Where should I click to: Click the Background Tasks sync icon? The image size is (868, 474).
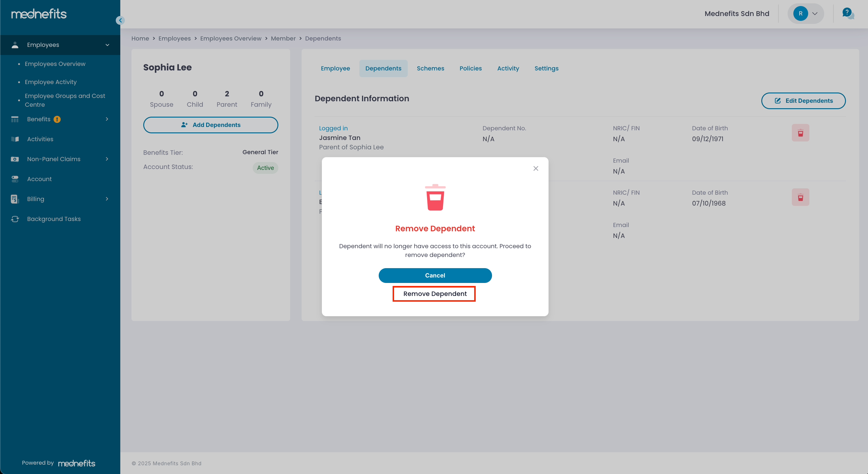point(15,219)
